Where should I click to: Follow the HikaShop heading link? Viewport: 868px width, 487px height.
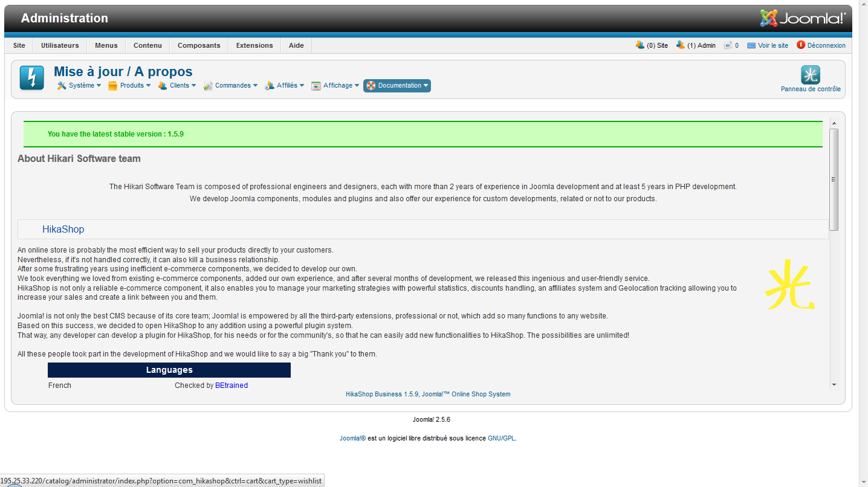63,230
